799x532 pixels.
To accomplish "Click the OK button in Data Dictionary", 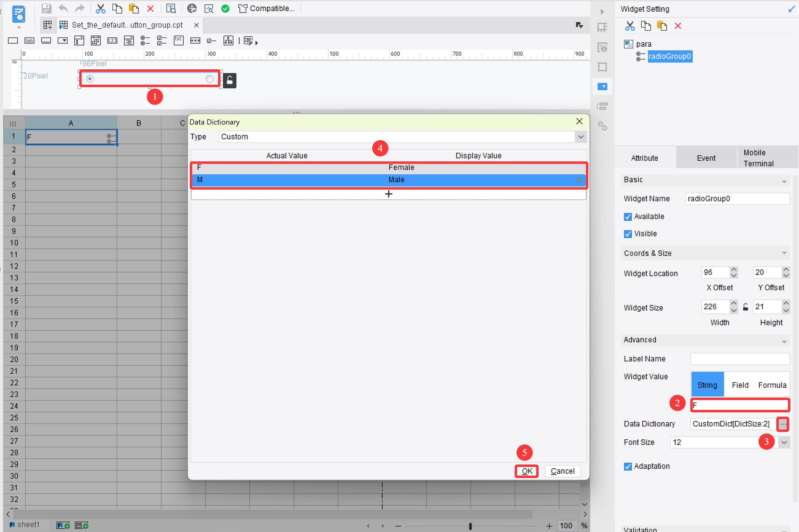I will [x=527, y=471].
